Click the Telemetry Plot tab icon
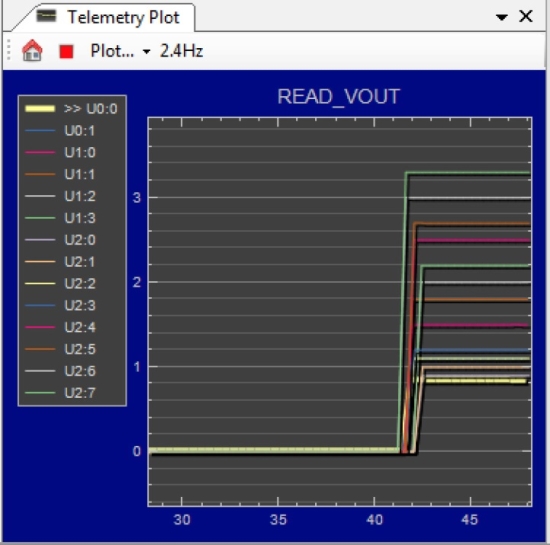550x545 pixels. 46,16
